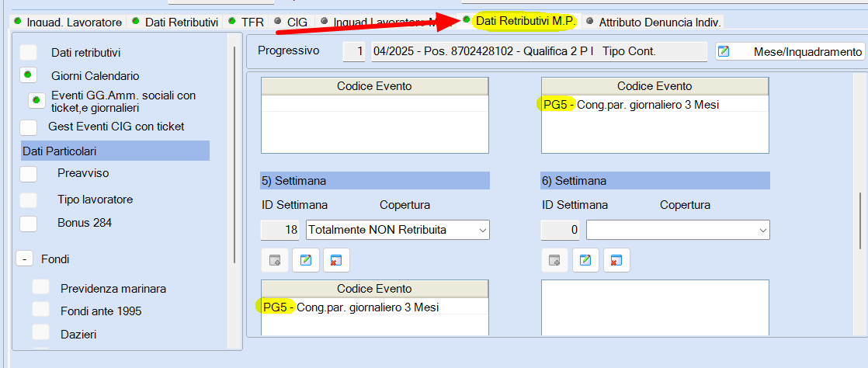Select PG5 event row in week 5 list
Viewport: 868px width, 368px height.
tap(375, 307)
